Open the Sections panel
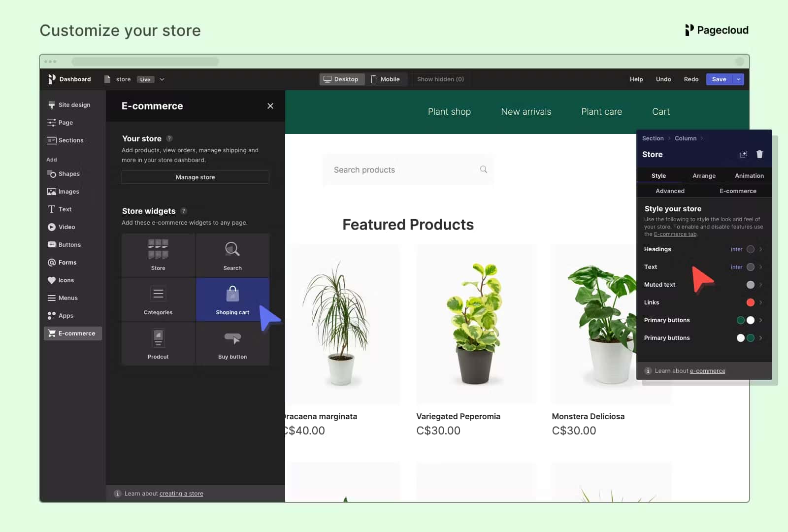The image size is (788, 532). (66, 140)
